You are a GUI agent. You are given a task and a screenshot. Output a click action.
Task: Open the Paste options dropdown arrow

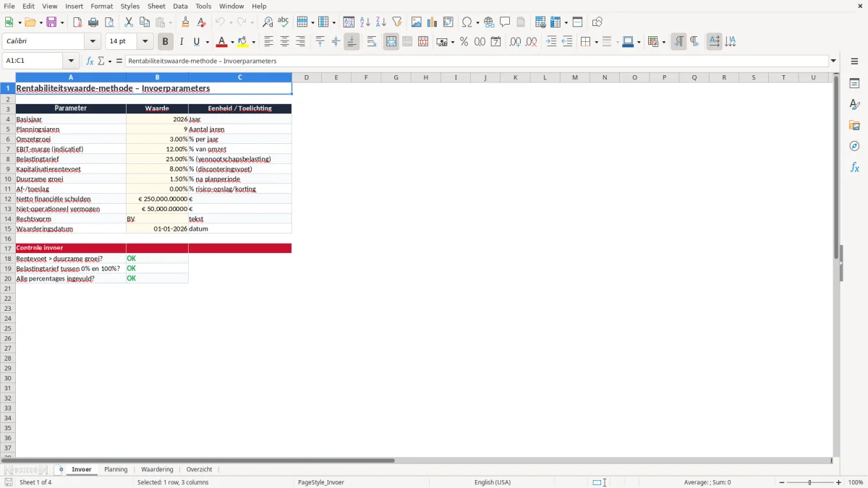pyautogui.click(x=170, y=22)
